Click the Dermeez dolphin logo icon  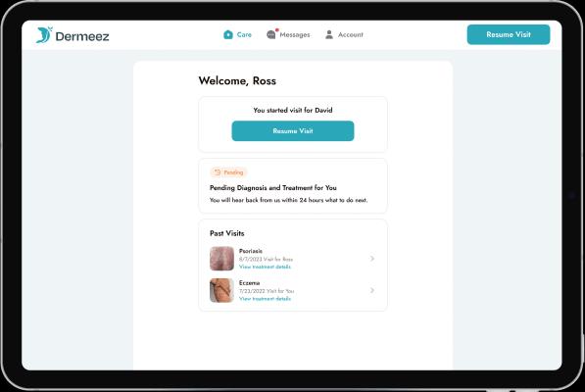[44, 35]
